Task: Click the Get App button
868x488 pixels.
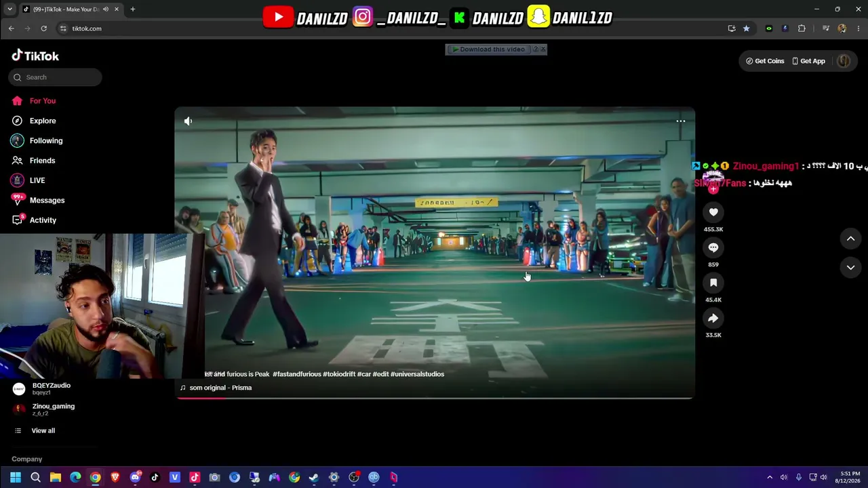Action: 808,61
